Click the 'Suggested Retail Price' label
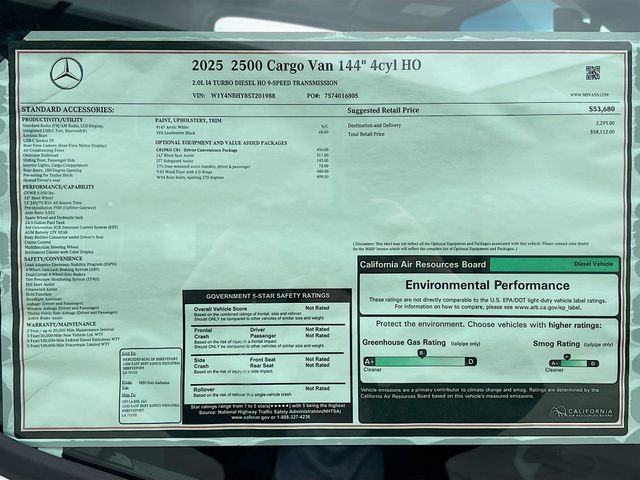This screenshot has height=480, width=640. [383, 110]
